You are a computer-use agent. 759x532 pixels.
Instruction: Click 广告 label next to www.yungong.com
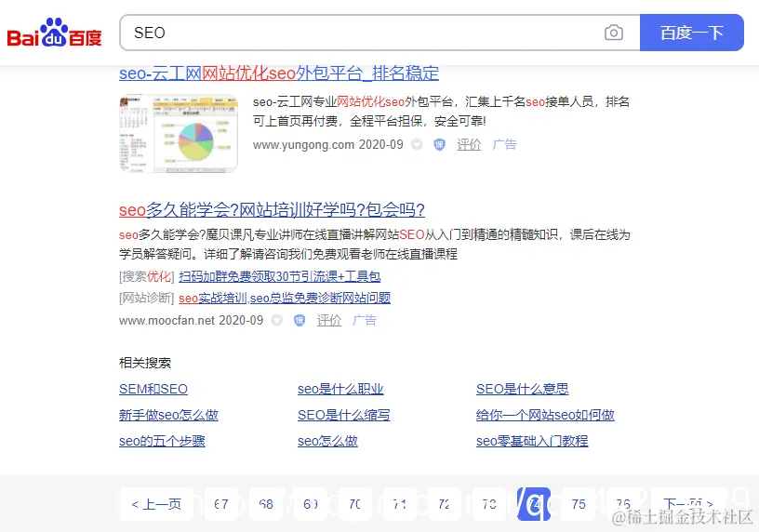click(504, 144)
